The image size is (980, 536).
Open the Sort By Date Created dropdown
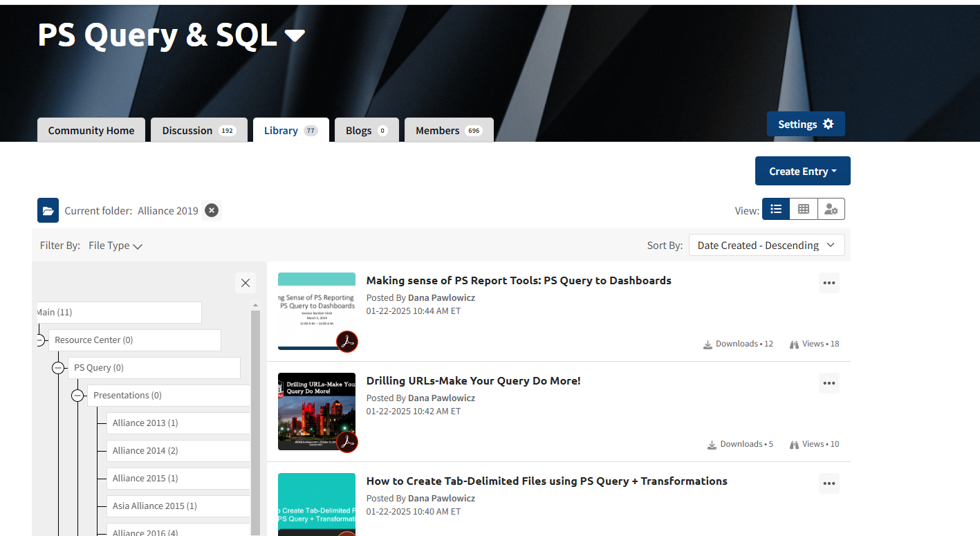click(x=767, y=246)
